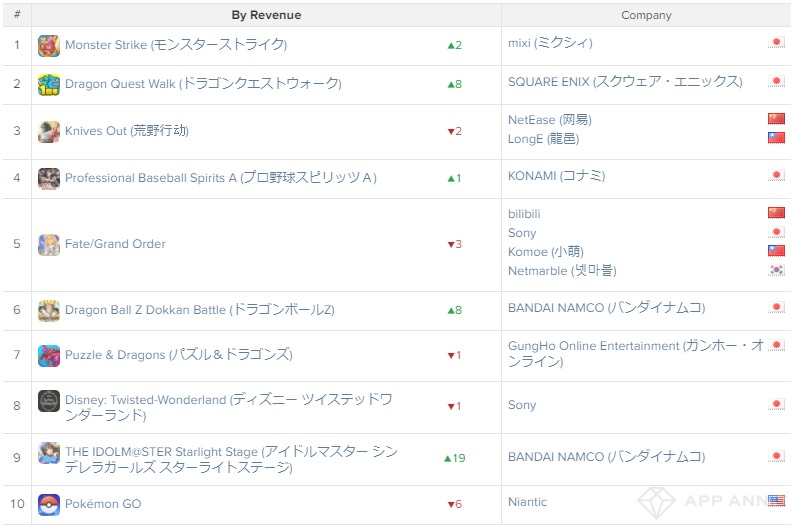The width and height of the screenshot is (793, 527).
Task: Open THE IDOLM@STER Starlight Stage link
Action: point(231,459)
